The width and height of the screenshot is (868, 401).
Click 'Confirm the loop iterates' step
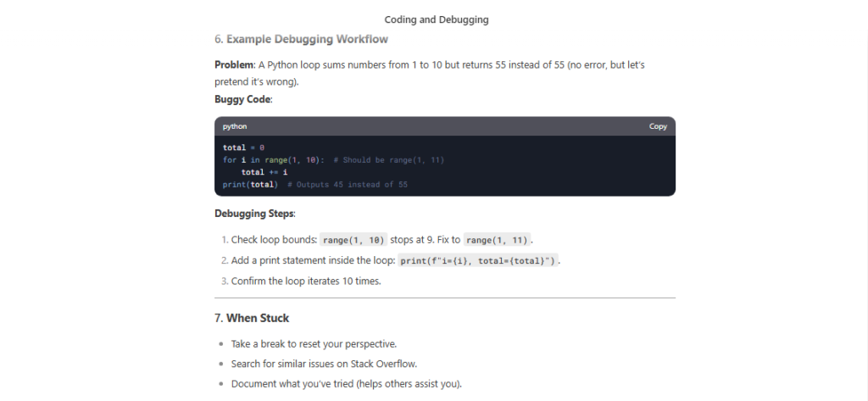click(x=306, y=281)
